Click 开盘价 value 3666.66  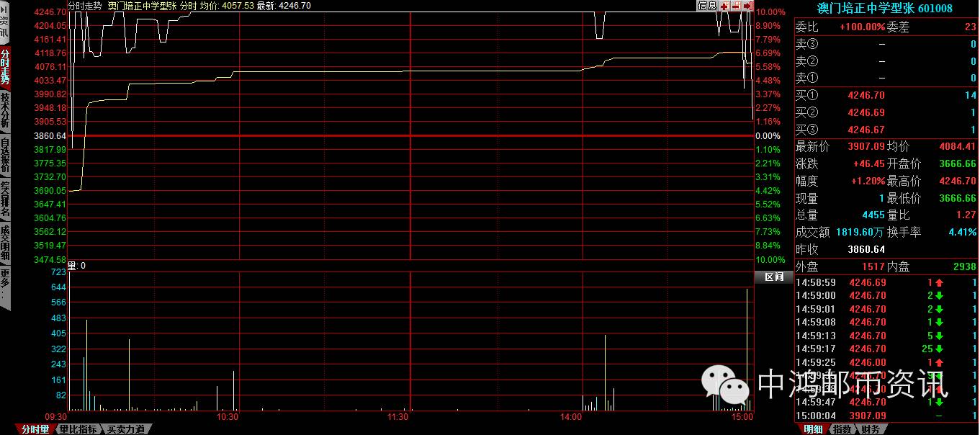click(x=958, y=163)
